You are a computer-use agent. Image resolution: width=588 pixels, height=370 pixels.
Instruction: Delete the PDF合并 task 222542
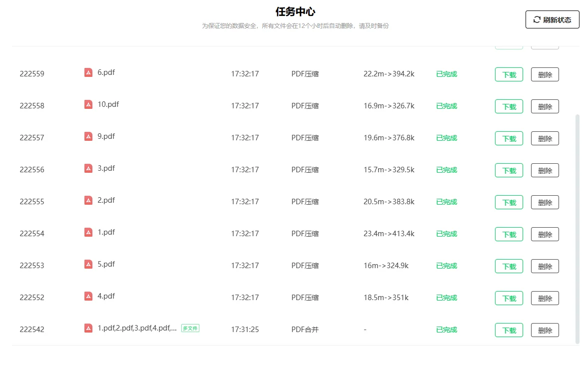(x=545, y=330)
